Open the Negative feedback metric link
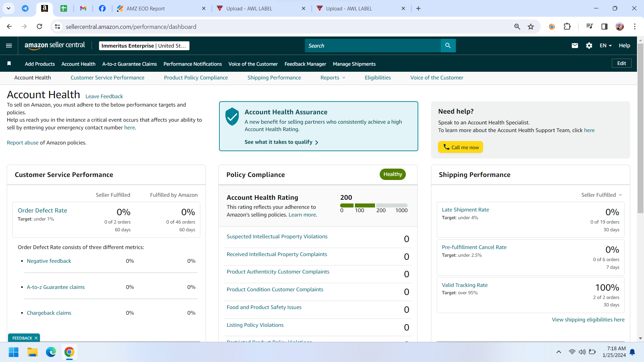Image resolution: width=644 pixels, height=362 pixels. click(49, 261)
